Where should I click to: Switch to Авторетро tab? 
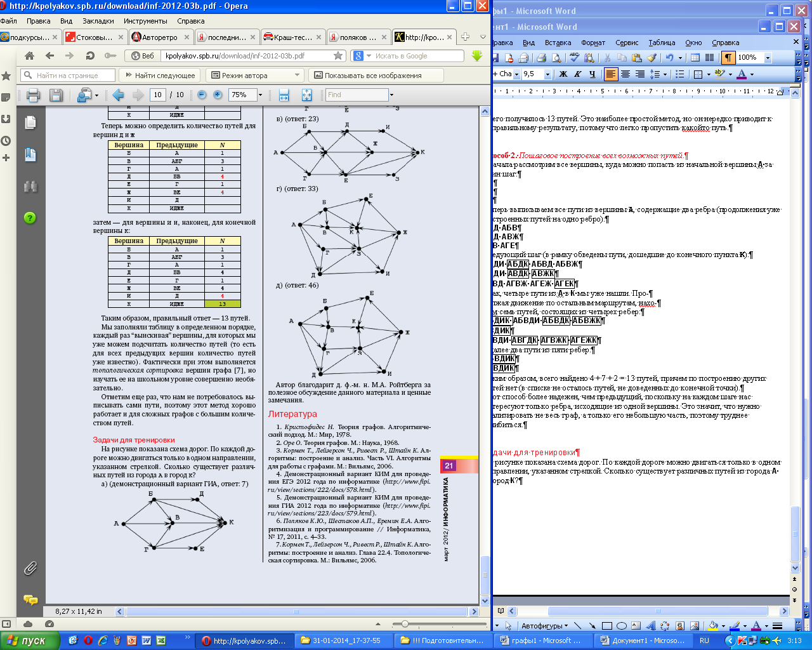pyautogui.click(x=160, y=37)
